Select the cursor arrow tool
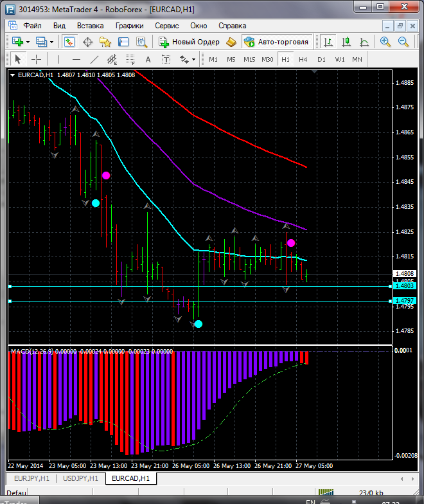Screen dimensions: 424x504 pos(18,59)
